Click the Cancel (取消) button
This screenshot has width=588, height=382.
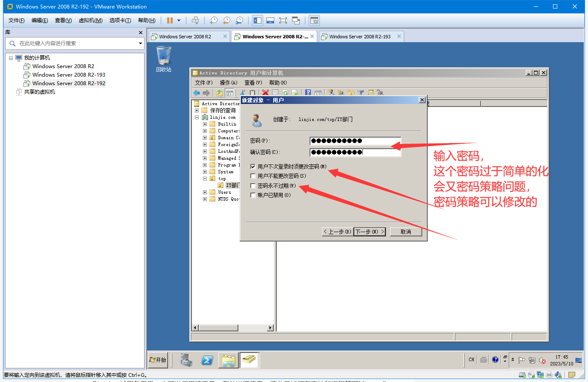click(406, 232)
